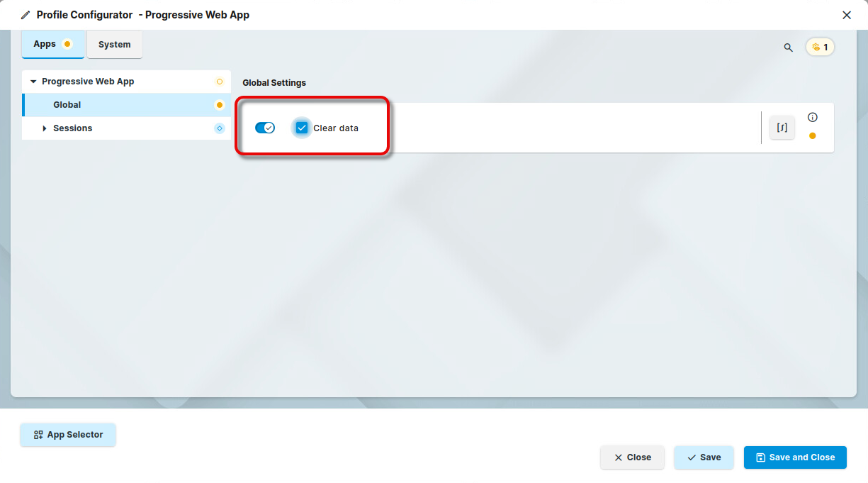This screenshot has width=868, height=483.
Task: Click the Close button at bottom
Action: point(632,457)
